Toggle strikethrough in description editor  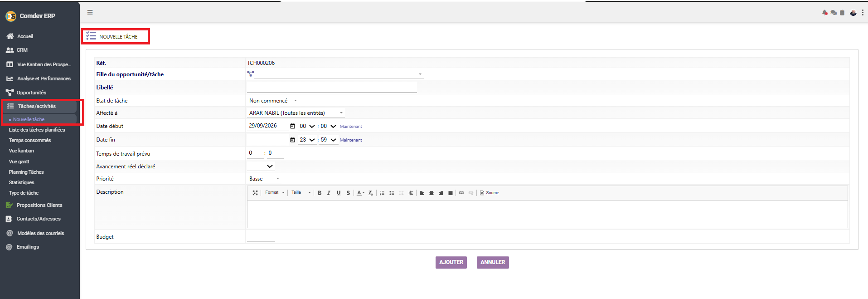click(348, 193)
